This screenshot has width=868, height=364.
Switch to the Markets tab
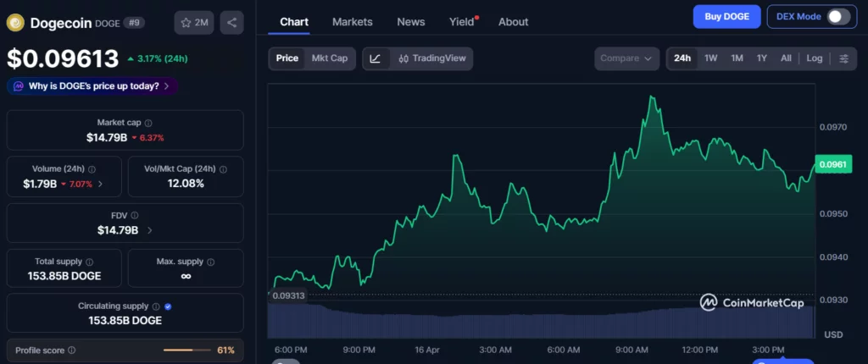[x=352, y=22]
